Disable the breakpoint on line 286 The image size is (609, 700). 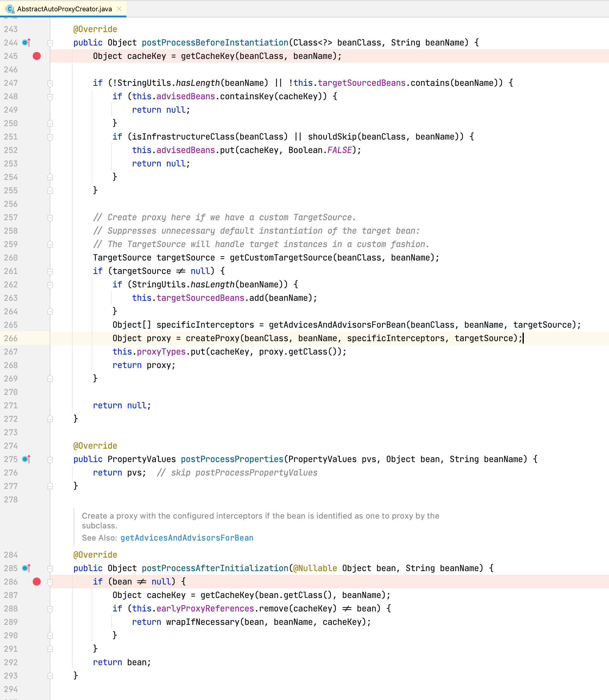tap(37, 582)
